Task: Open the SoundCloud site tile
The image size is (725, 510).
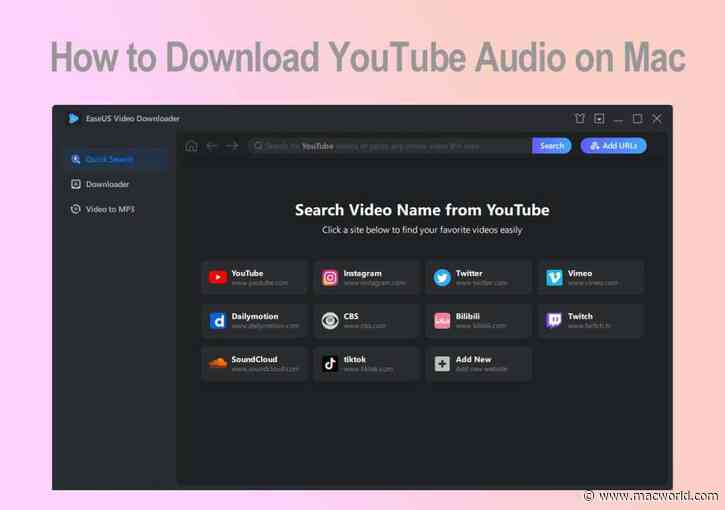Action: click(x=255, y=363)
